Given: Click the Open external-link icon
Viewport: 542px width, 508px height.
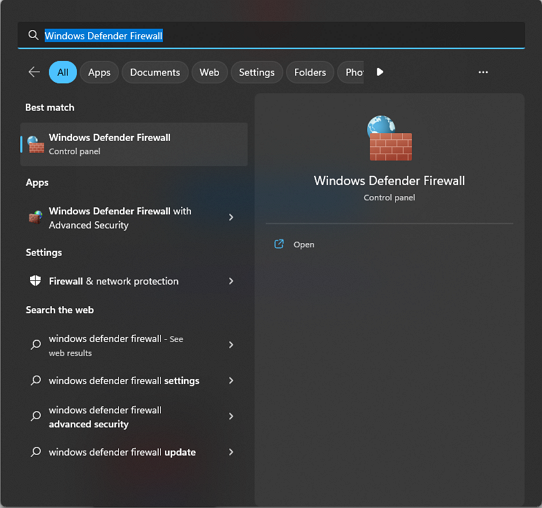Looking at the screenshot, I should click(x=279, y=244).
